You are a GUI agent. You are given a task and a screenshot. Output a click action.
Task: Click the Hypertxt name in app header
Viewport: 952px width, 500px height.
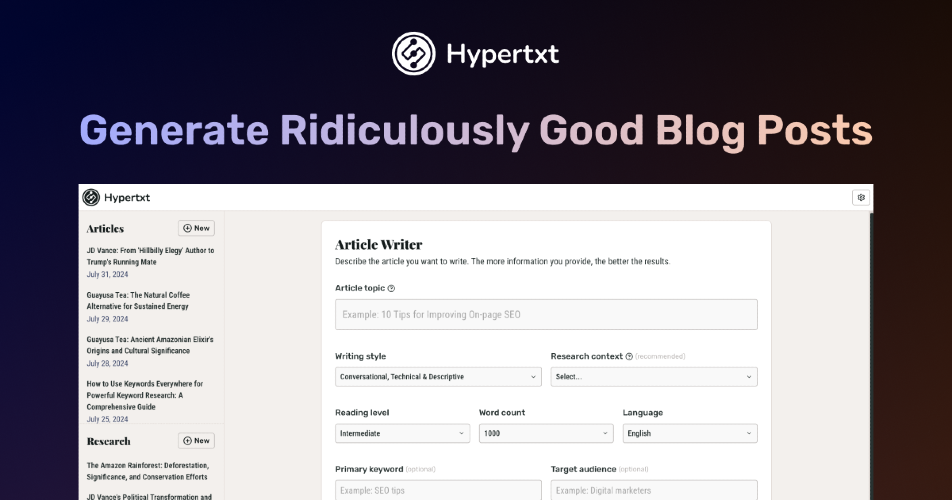[127, 198]
